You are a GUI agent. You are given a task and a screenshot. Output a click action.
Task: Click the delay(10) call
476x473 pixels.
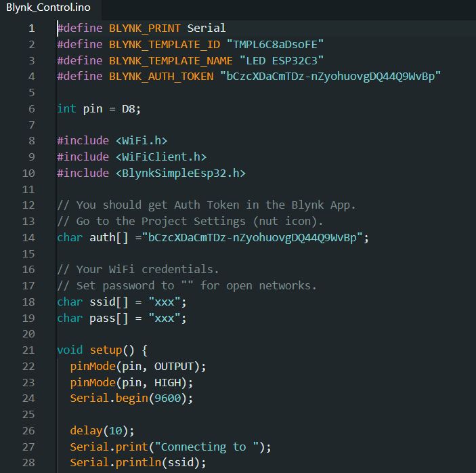click(102, 431)
